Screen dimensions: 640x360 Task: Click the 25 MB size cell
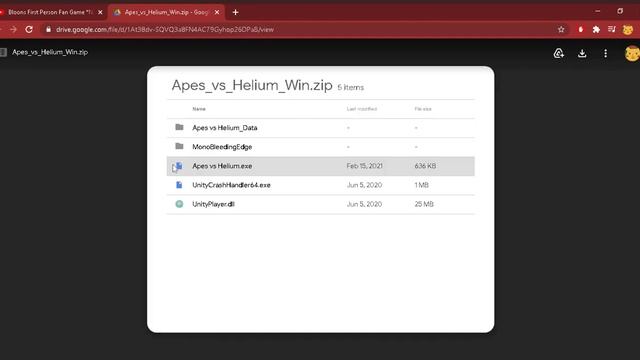[x=424, y=204]
